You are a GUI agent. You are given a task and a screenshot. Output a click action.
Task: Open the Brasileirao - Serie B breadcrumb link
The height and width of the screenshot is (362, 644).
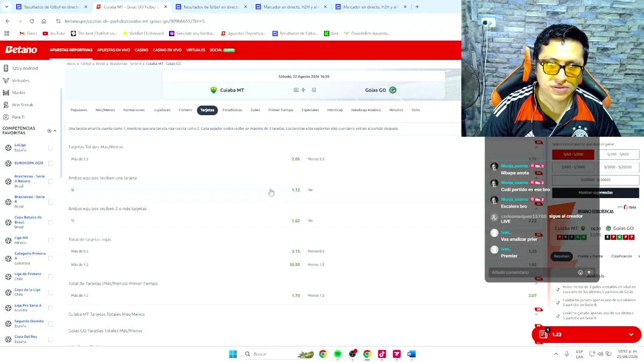click(126, 64)
